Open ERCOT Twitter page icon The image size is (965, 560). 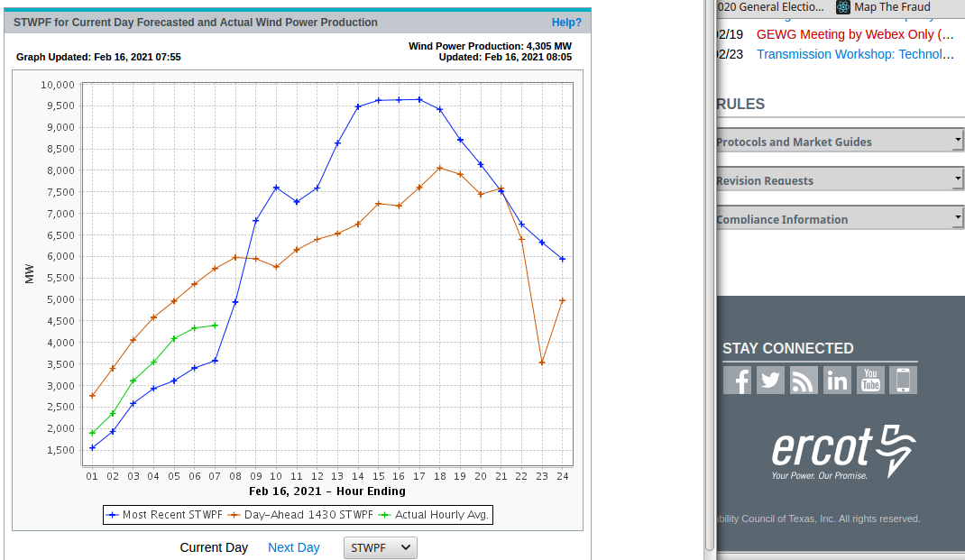770,380
